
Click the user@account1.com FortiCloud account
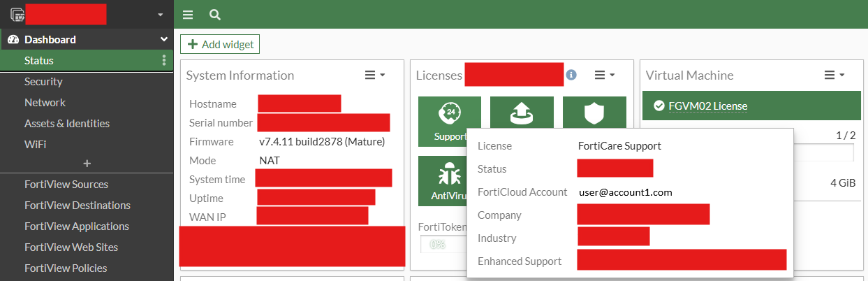(x=626, y=192)
